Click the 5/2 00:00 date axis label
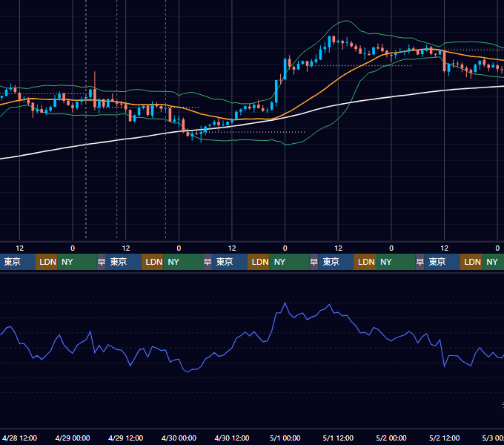This screenshot has height=445, width=504. click(391, 438)
